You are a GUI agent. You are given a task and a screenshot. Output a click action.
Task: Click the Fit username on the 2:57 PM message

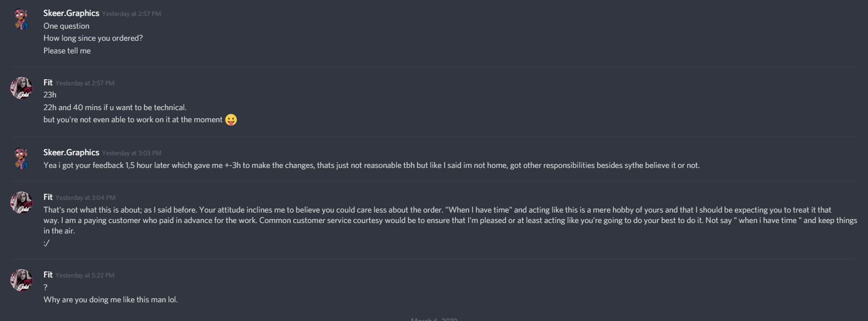click(x=48, y=83)
